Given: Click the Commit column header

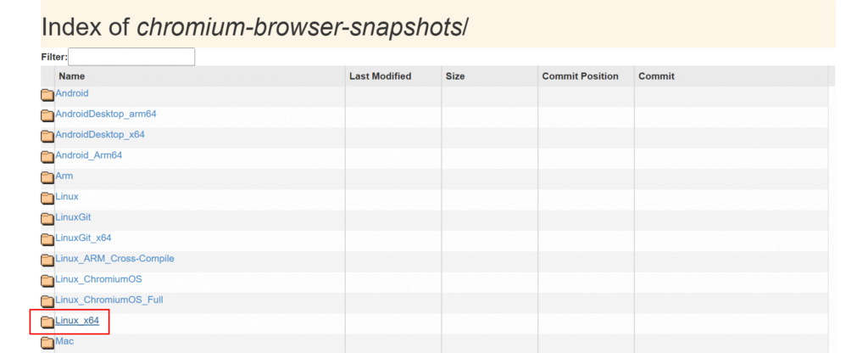Looking at the screenshot, I should click(x=656, y=76).
